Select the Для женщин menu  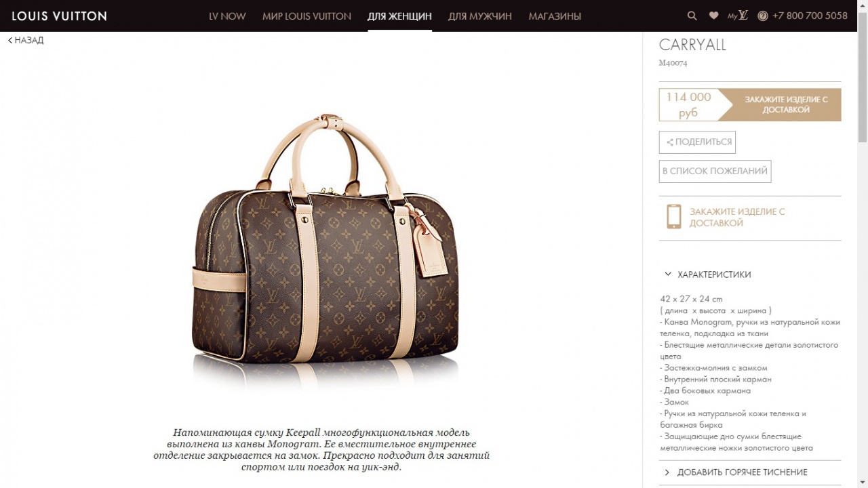click(x=399, y=16)
